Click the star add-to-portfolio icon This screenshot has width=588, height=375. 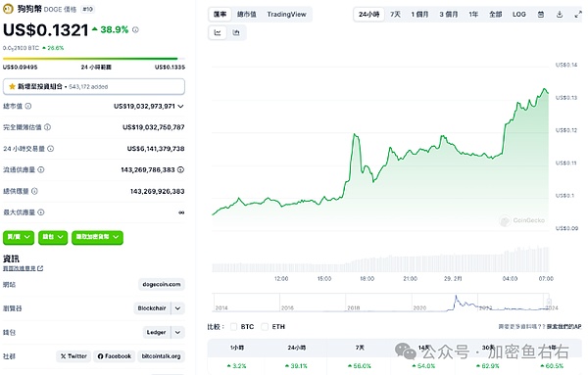[12, 86]
